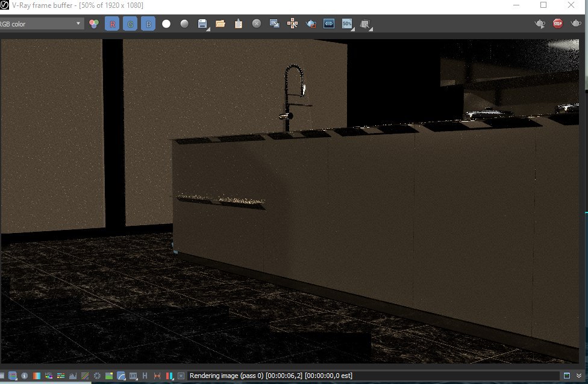Open stereo red/cyan options icon
The height and width of the screenshot is (384, 588).
[x=169, y=376]
